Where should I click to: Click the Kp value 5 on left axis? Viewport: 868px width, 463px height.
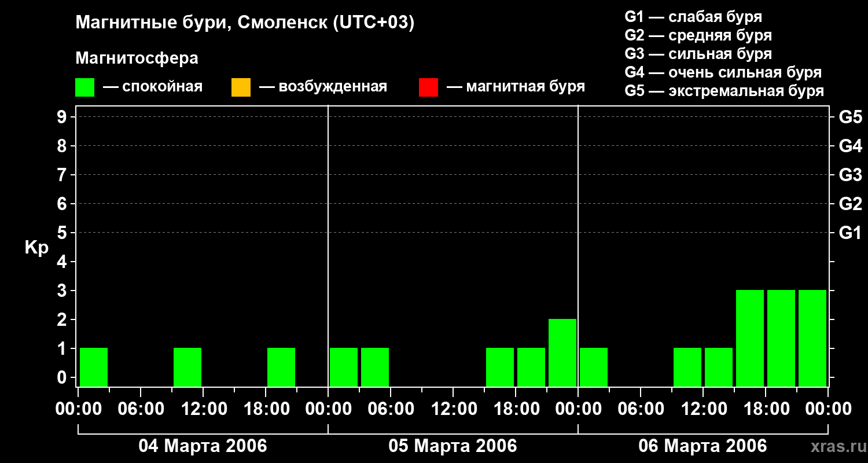63,233
